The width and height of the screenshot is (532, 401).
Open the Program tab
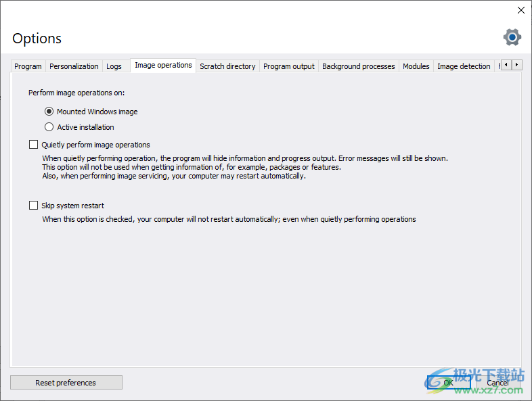(28, 66)
